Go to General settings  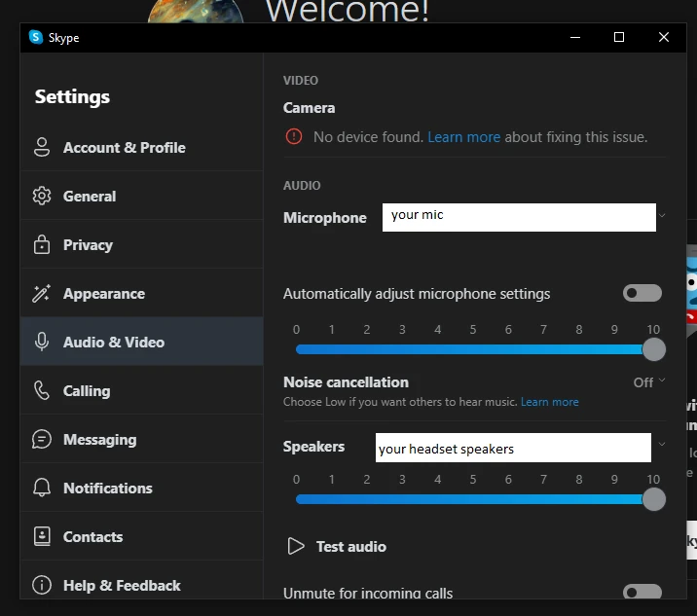coord(142,196)
